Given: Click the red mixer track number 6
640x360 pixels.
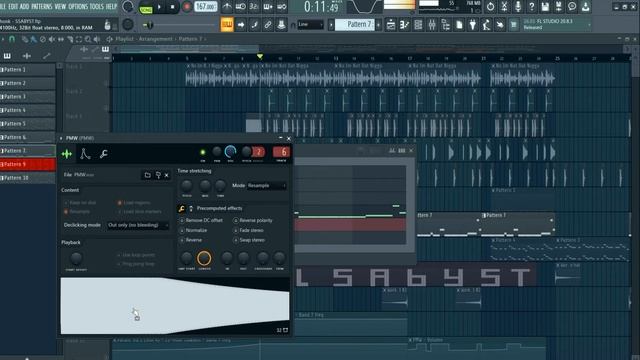Looking at the screenshot, I should tap(281, 152).
